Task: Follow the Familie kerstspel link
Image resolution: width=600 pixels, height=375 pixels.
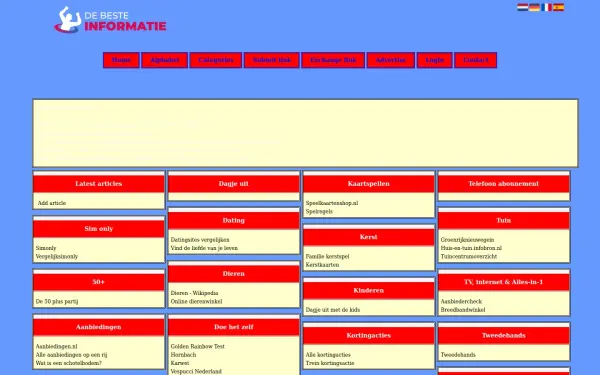Action: (x=327, y=256)
